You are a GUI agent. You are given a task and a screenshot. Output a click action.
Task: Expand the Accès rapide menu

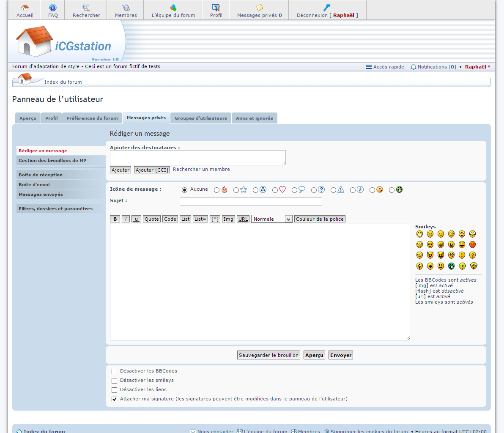tap(385, 67)
